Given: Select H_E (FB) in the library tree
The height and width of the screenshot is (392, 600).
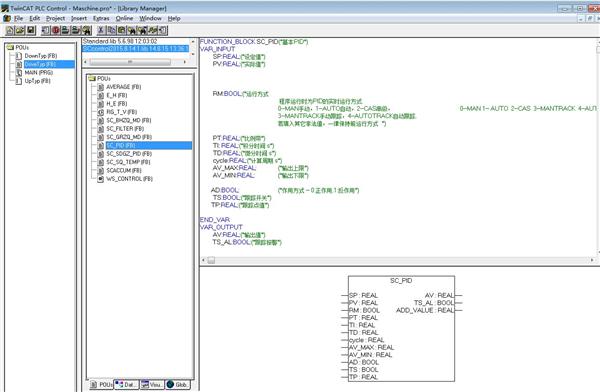Looking at the screenshot, I should click(x=117, y=104).
